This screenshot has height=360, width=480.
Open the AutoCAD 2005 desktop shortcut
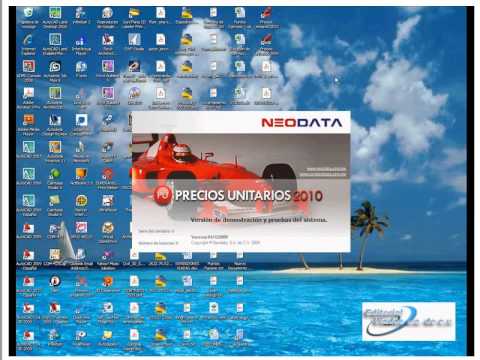point(29,231)
